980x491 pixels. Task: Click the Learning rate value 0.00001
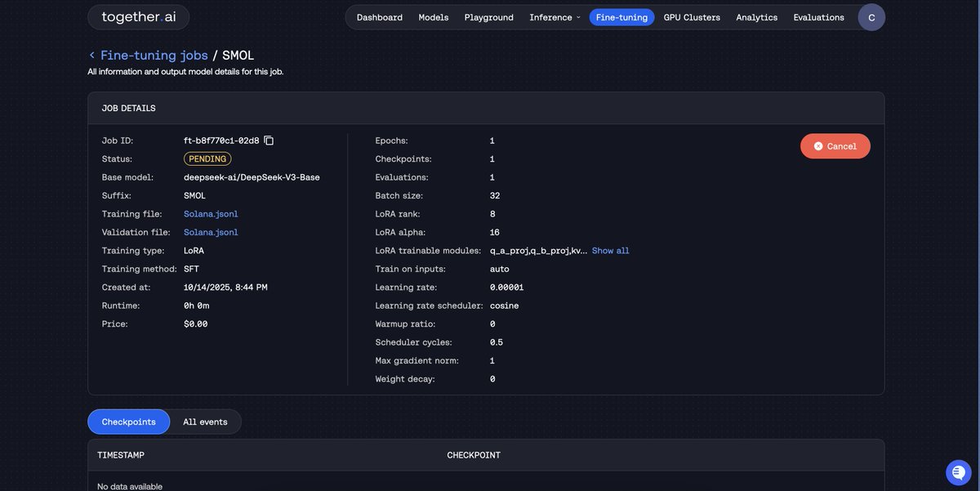(x=507, y=288)
